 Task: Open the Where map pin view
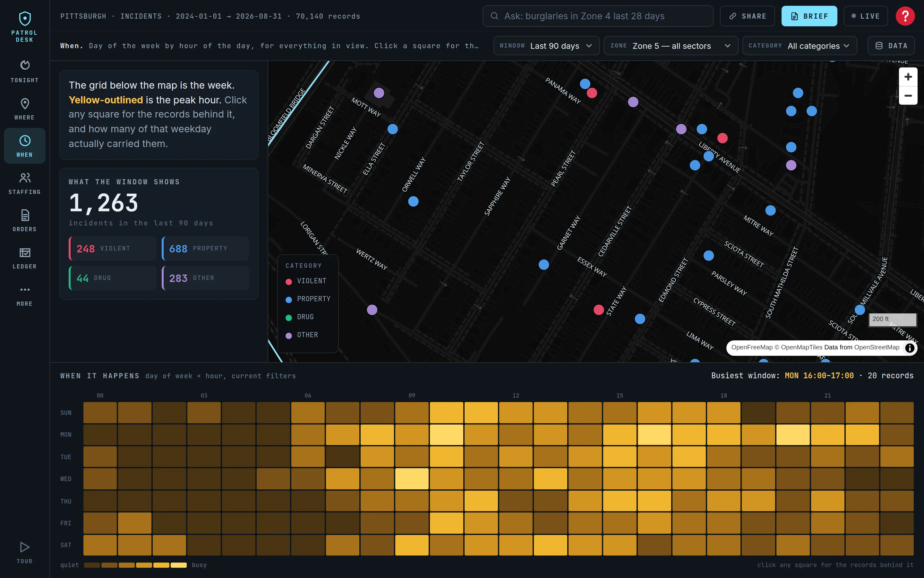(x=24, y=109)
